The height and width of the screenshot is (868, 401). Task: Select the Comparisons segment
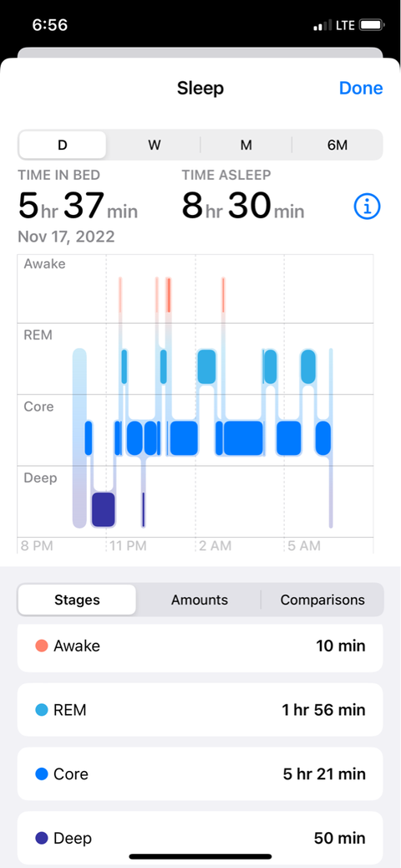[x=322, y=600]
